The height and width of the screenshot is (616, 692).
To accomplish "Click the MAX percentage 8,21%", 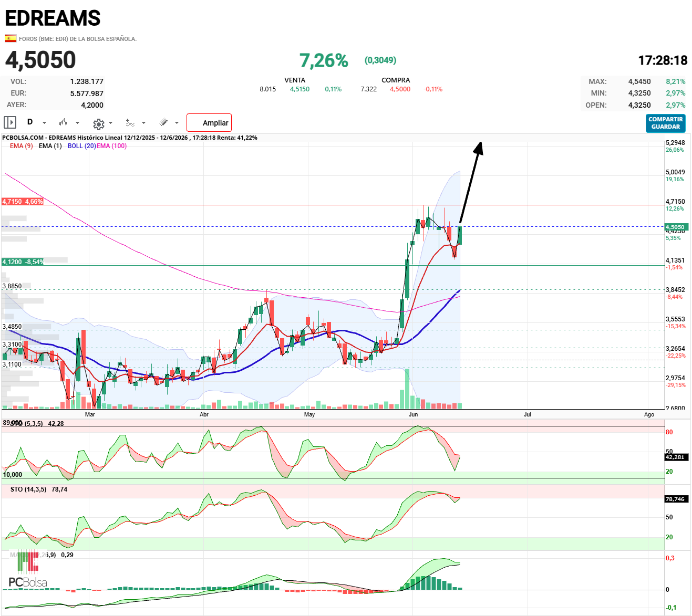I will point(676,81).
